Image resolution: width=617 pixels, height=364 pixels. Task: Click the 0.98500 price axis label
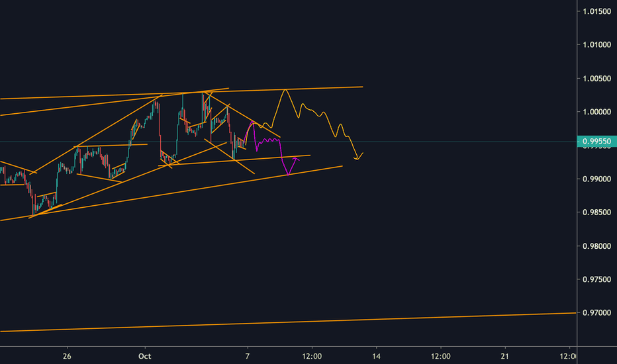pyautogui.click(x=596, y=212)
